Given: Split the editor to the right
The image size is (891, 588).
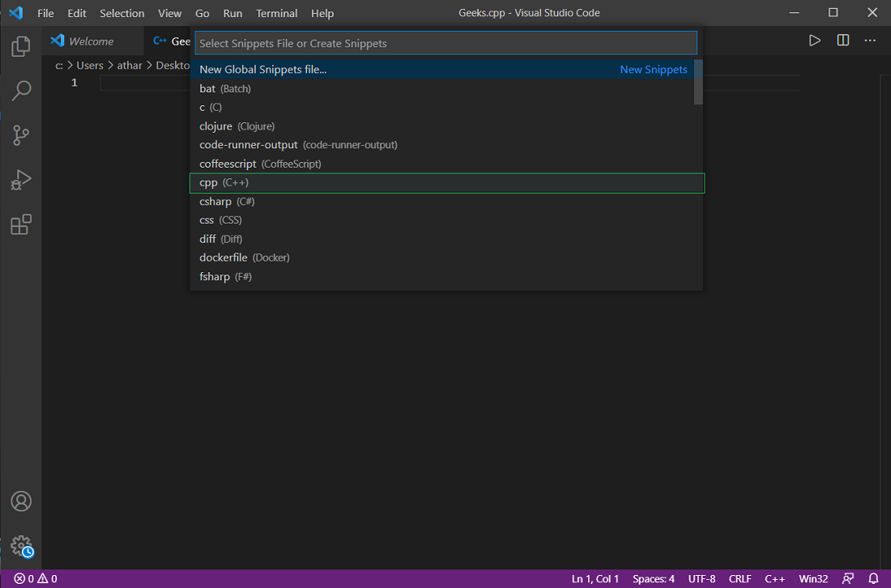Looking at the screenshot, I should [x=842, y=40].
